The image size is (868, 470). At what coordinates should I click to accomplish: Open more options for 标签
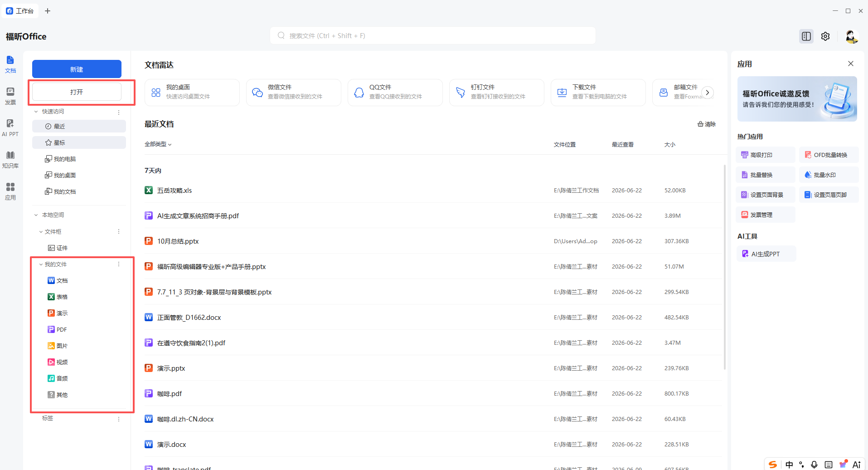coord(119,419)
